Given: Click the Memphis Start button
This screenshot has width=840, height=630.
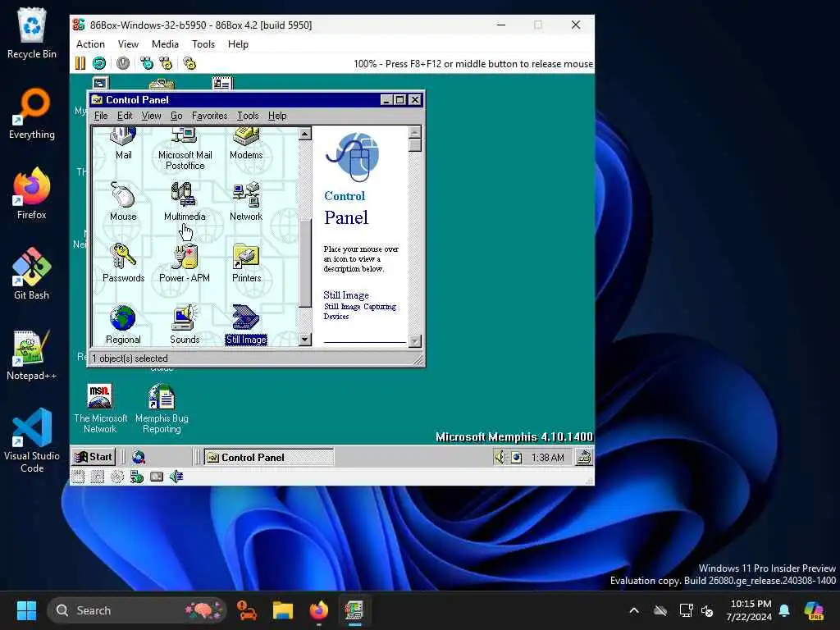Looking at the screenshot, I should coord(94,457).
